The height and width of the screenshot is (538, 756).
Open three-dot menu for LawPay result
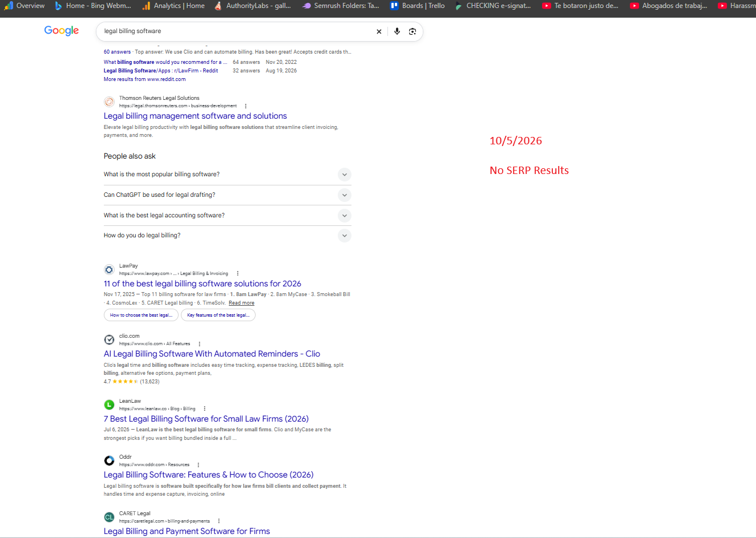point(237,273)
